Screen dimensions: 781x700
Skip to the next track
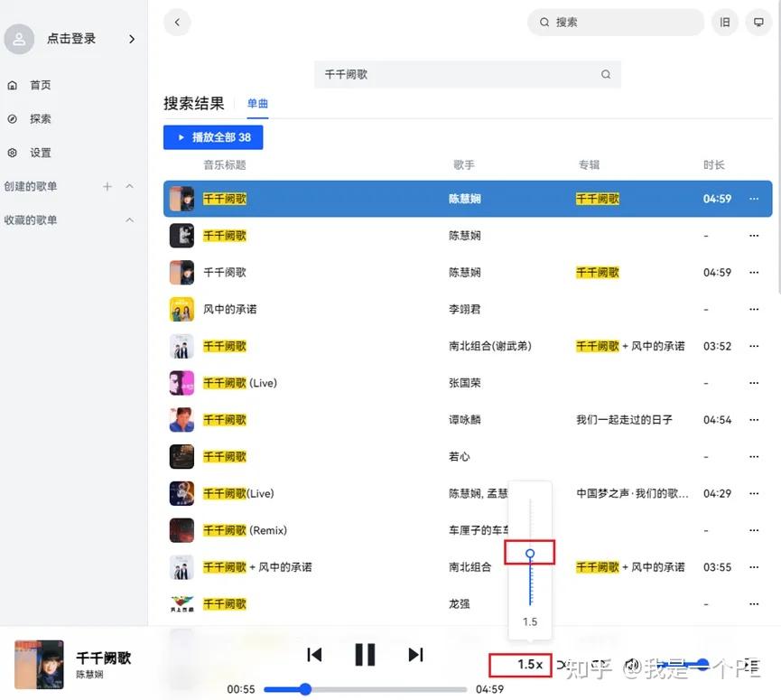click(x=415, y=654)
